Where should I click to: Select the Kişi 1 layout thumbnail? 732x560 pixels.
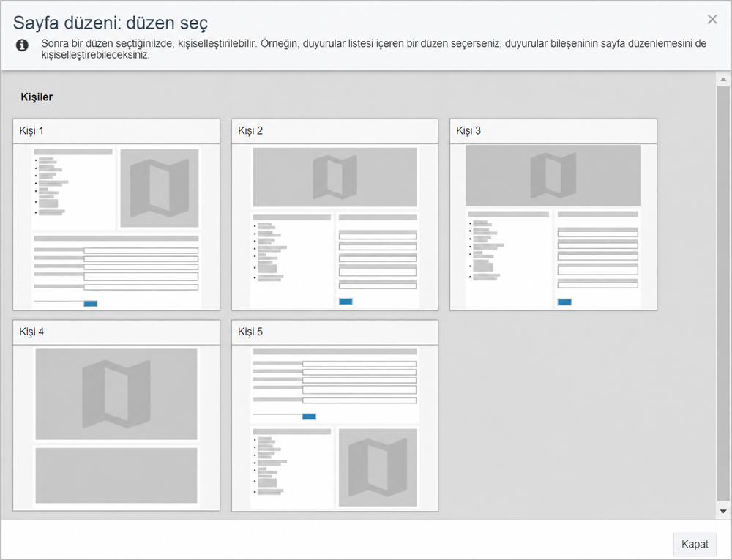coord(116,227)
